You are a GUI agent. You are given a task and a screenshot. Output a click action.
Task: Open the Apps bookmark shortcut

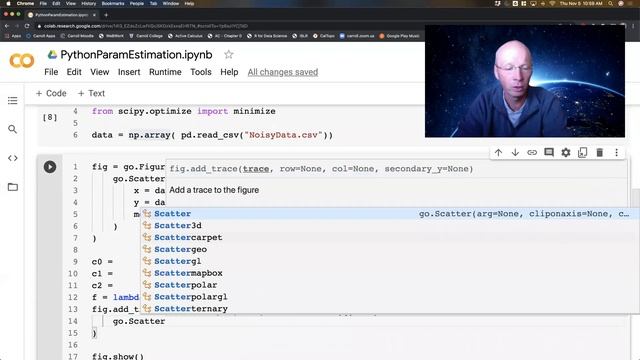point(13,36)
